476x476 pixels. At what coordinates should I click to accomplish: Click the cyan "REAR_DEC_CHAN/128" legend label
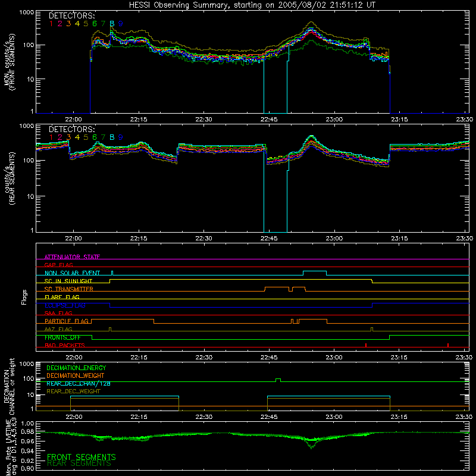pyautogui.click(x=79, y=384)
